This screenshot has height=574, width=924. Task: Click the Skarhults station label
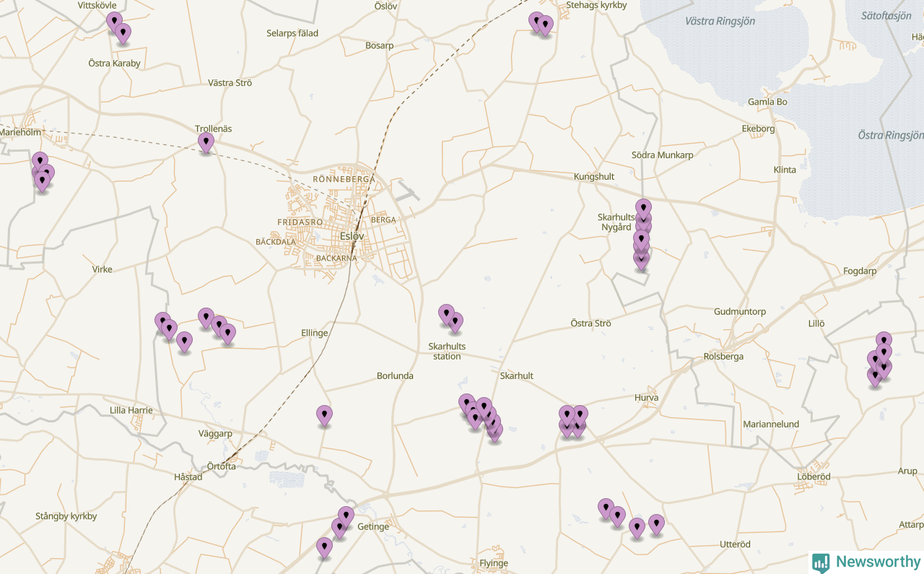point(447,351)
